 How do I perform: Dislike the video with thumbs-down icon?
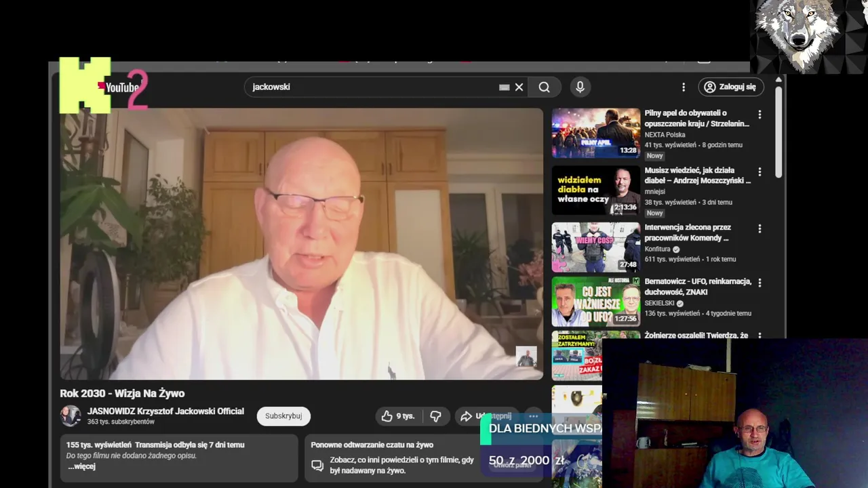click(x=436, y=416)
